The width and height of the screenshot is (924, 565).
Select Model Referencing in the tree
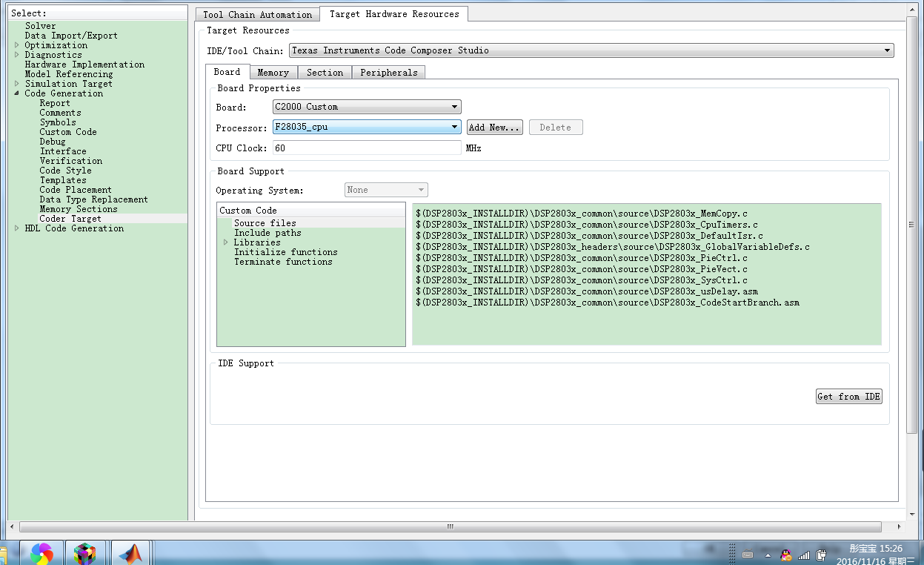click(x=69, y=74)
